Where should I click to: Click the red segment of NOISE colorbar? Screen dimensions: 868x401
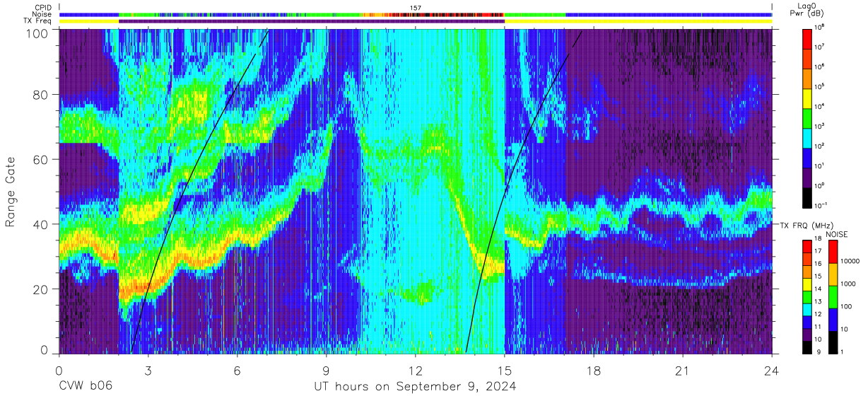coord(832,251)
